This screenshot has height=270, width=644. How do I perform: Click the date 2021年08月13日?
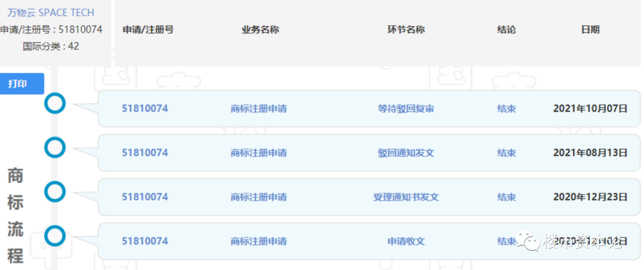pos(590,153)
